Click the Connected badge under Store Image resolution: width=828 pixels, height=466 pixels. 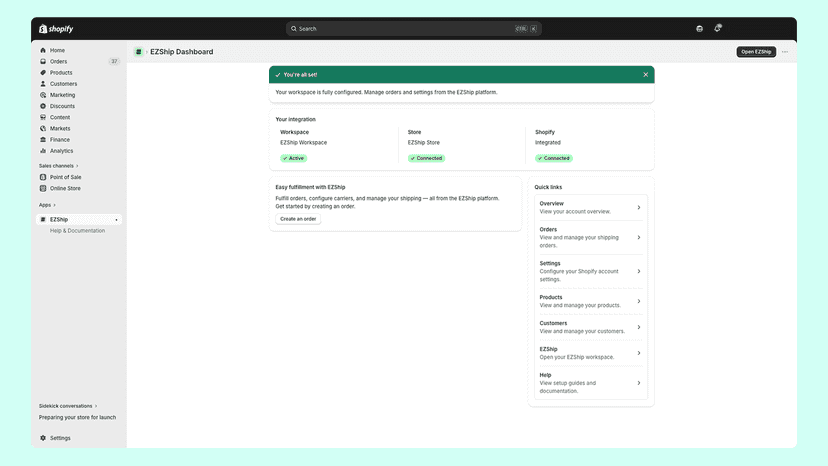point(426,158)
